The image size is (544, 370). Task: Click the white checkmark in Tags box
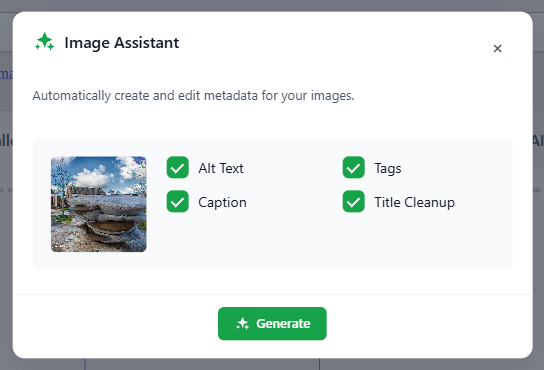pyautogui.click(x=354, y=168)
